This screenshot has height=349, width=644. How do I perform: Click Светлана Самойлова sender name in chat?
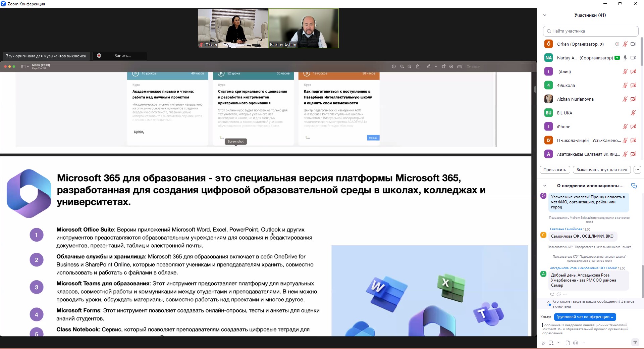click(x=566, y=229)
